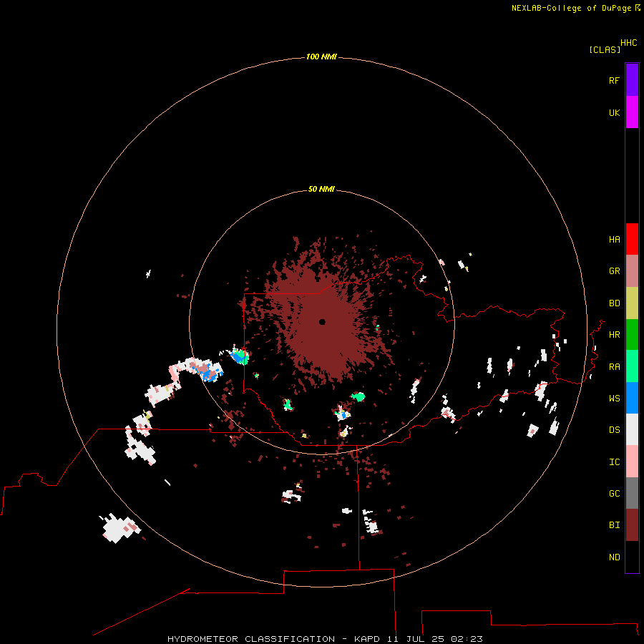
Task: Click the BI legend label
Action: click(614, 525)
